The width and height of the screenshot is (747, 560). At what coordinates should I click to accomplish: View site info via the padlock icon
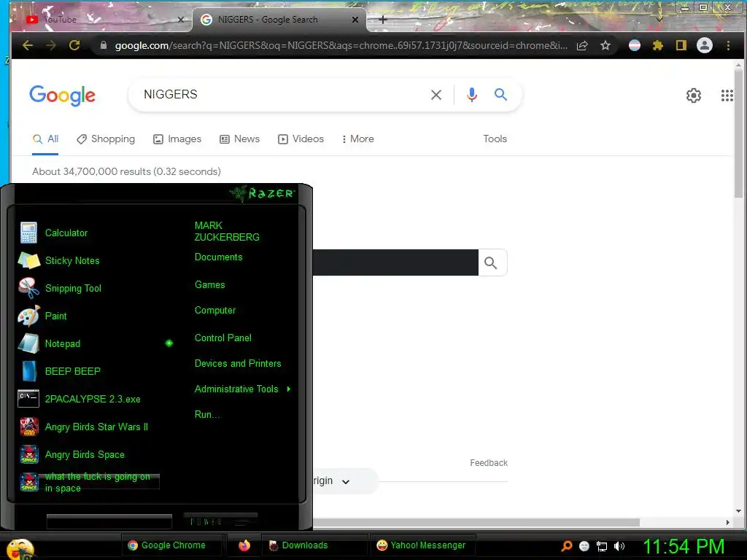(x=104, y=45)
